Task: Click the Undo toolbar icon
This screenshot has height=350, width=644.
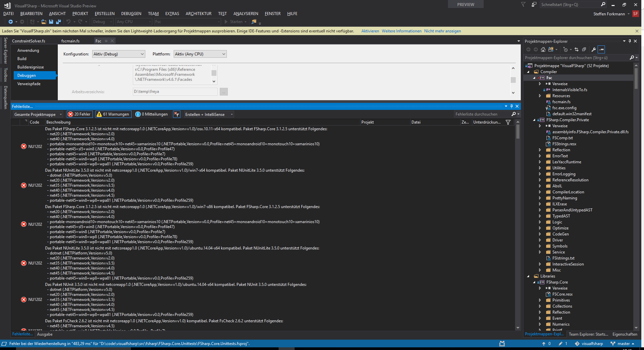Action: click(69, 22)
